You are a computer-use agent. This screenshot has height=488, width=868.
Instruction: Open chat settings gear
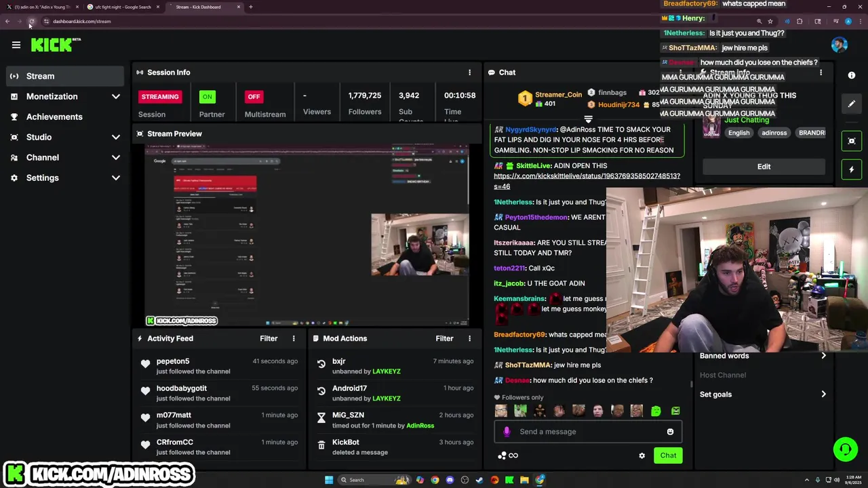(x=642, y=455)
